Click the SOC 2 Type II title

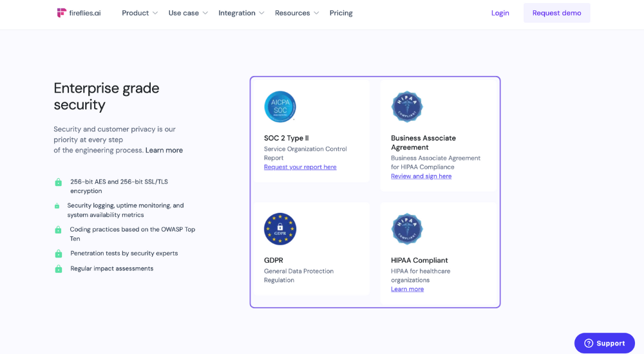click(287, 138)
